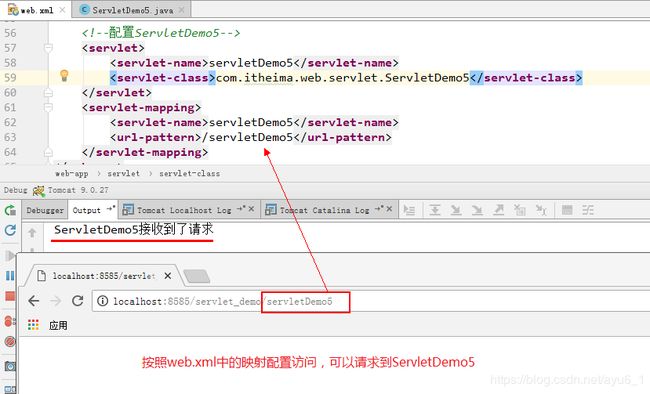Click the Trace Current Stream Chain icon
Image resolution: width=650 pixels, height=394 pixels.
[x=588, y=210]
